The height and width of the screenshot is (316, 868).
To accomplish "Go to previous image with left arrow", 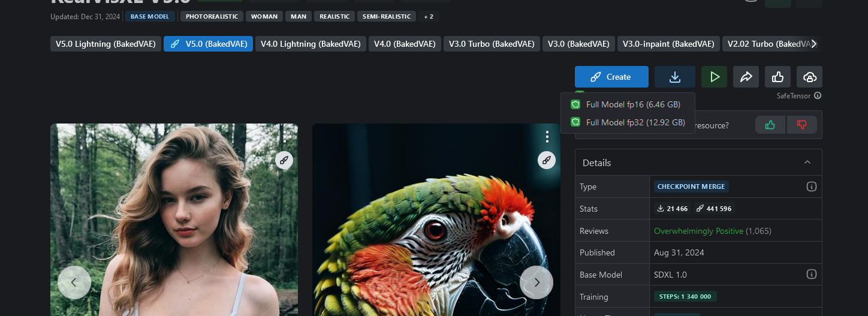I will pyautogui.click(x=74, y=282).
